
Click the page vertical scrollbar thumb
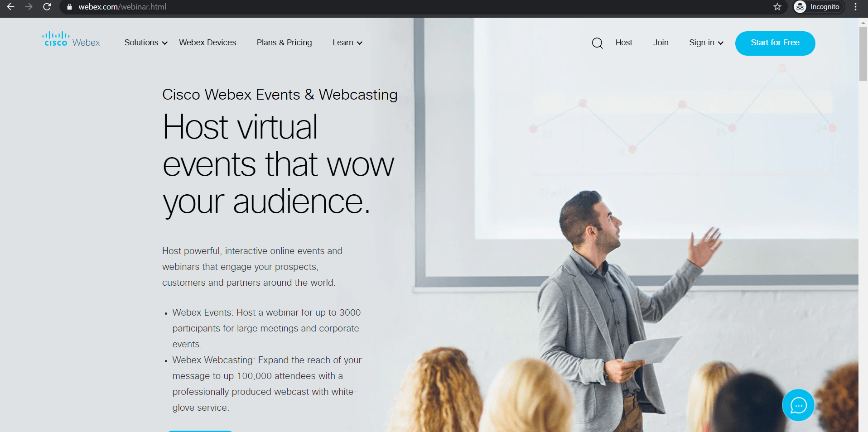(863, 54)
